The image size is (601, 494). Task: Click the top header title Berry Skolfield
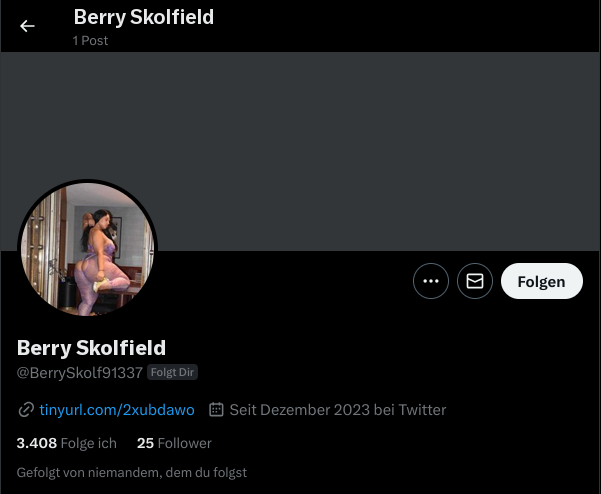pos(144,17)
